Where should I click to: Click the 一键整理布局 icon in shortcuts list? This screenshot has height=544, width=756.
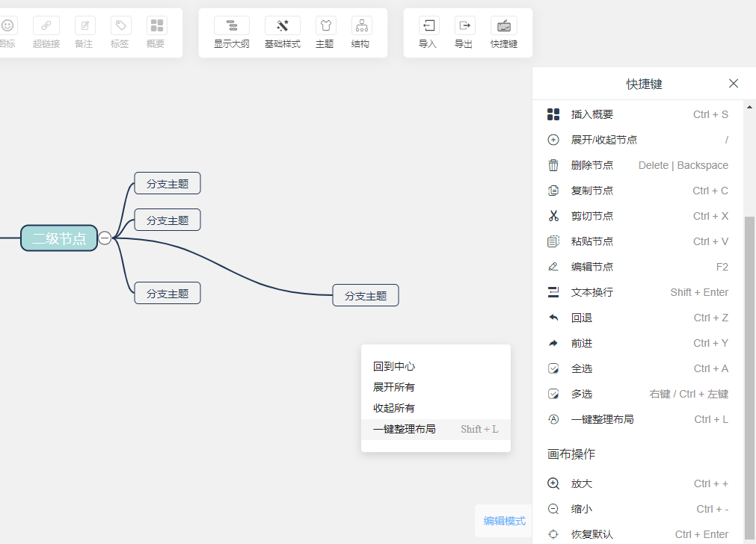click(x=553, y=419)
